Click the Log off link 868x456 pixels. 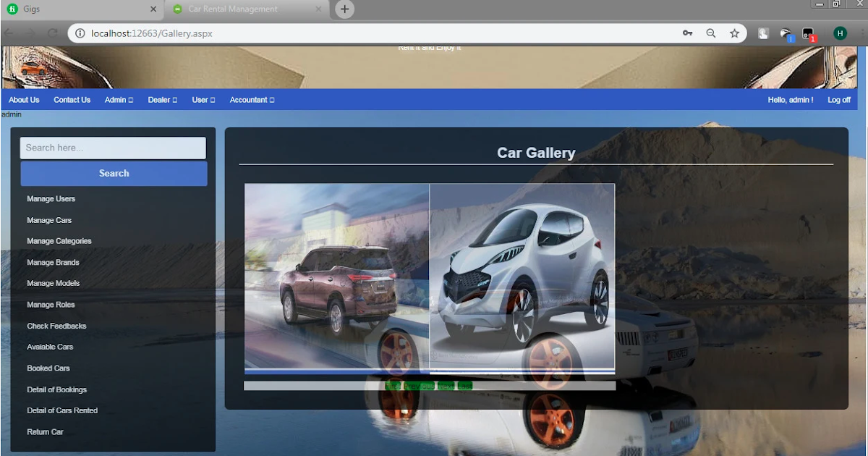coord(838,100)
